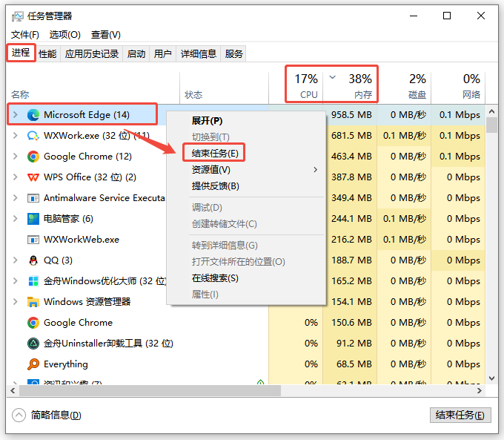Switch to the 启动 tab
Viewport: 504px width, 440px height.
coord(136,53)
